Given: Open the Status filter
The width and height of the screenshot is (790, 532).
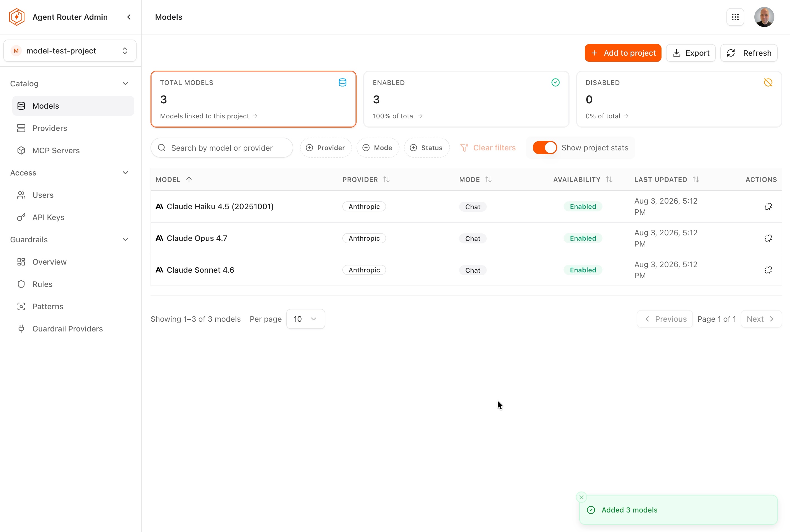Looking at the screenshot, I should click(426, 148).
